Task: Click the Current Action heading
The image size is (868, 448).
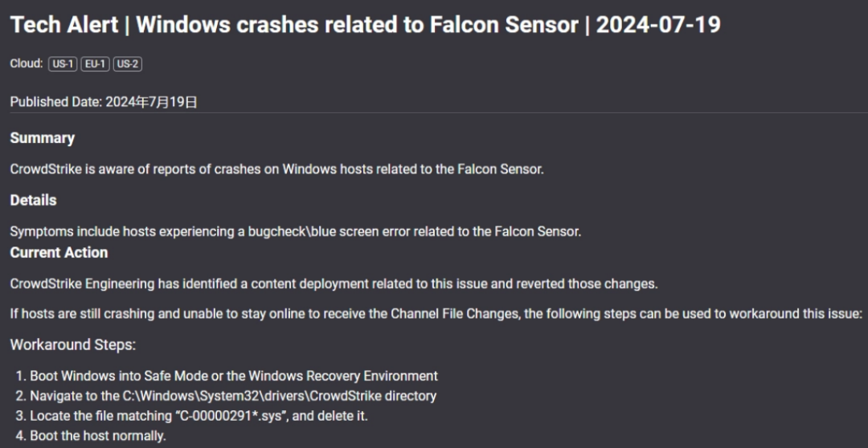Action: coord(59,252)
